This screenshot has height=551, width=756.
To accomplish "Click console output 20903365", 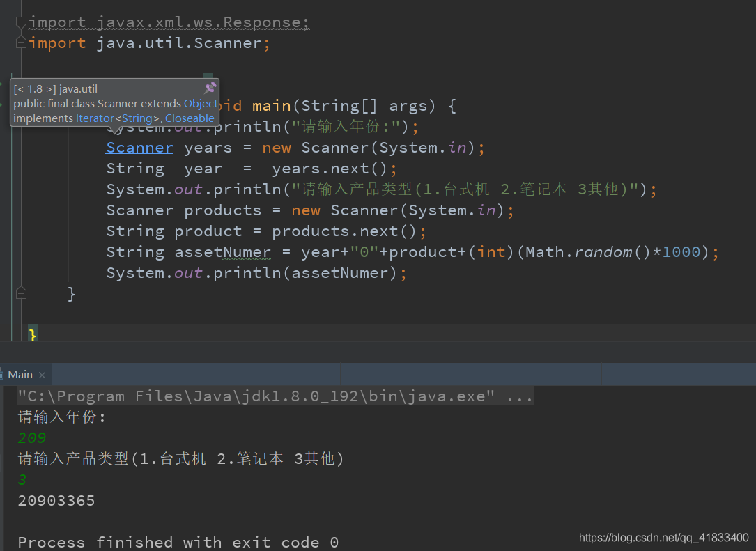I will [56, 501].
